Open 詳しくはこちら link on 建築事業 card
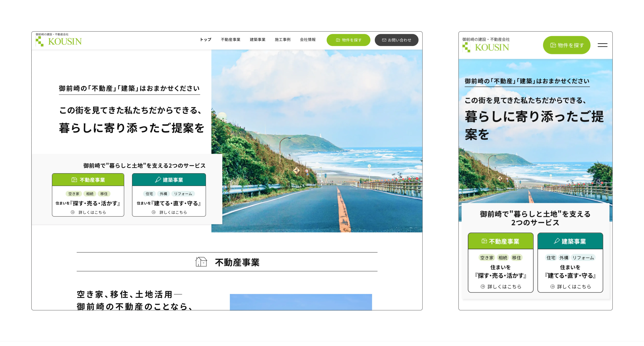The image size is (644, 346). (169, 212)
